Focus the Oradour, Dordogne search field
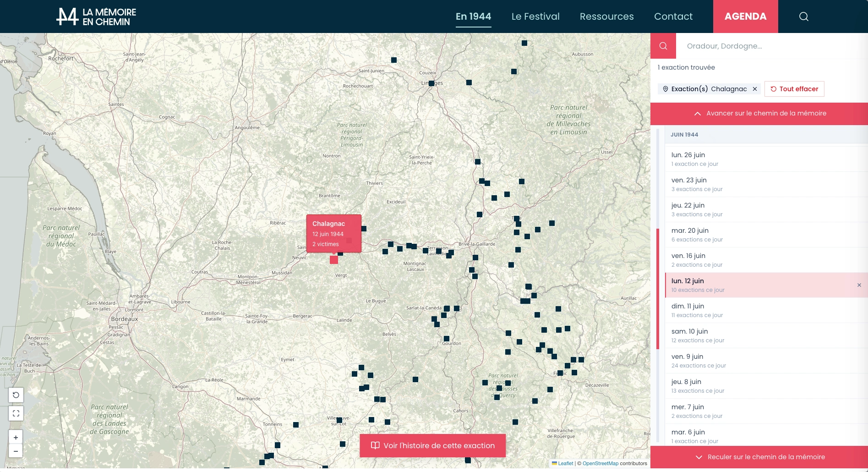The width and height of the screenshot is (868, 472). [772, 46]
